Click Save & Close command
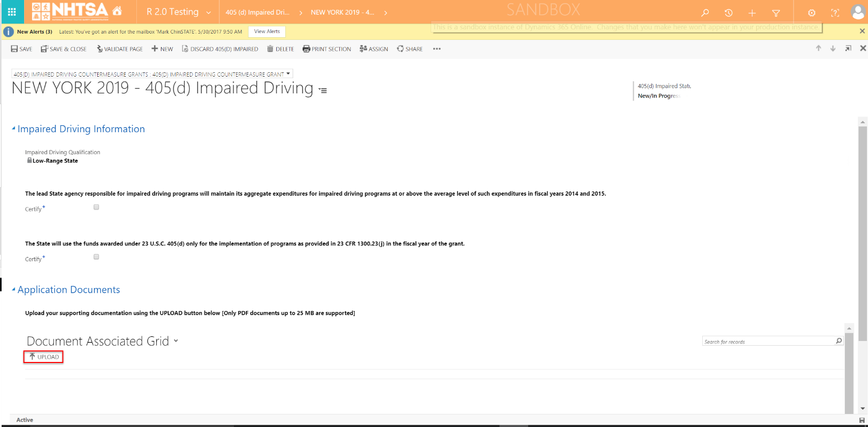868x427 pixels. click(64, 49)
